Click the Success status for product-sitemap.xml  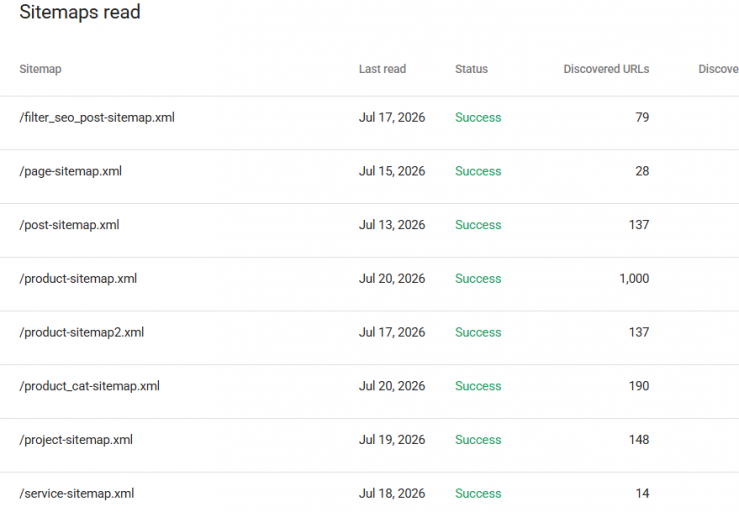478,279
